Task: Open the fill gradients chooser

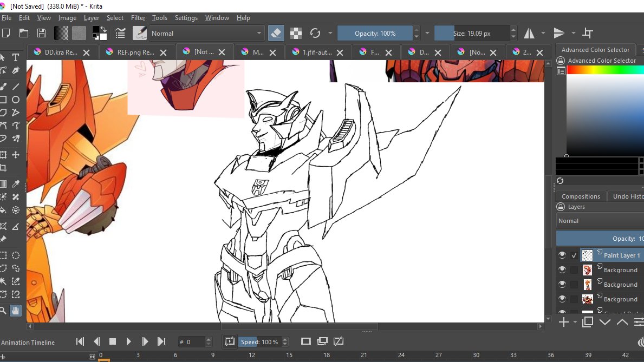Action: pyautogui.click(x=61, y=33)
